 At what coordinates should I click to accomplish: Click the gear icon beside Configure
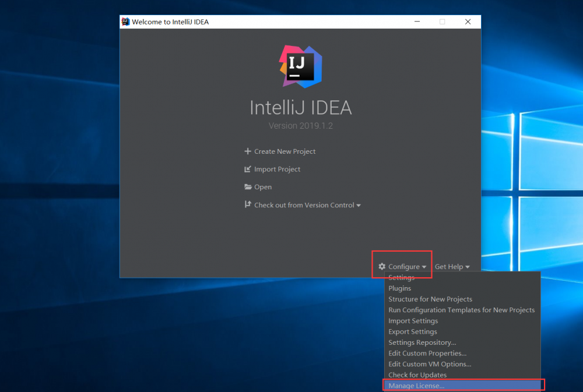tap(382, 266)
